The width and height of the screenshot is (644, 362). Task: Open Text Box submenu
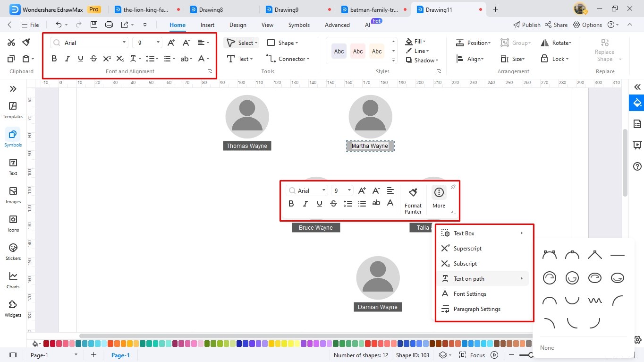[x=482, y=233]
